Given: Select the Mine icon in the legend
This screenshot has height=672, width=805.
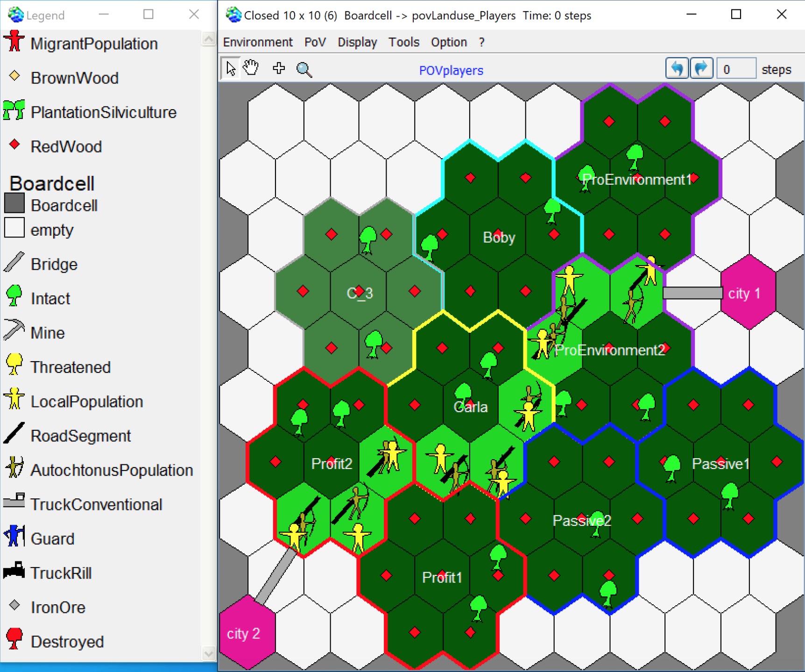Looking at the screenshot, I should (14, 330).
